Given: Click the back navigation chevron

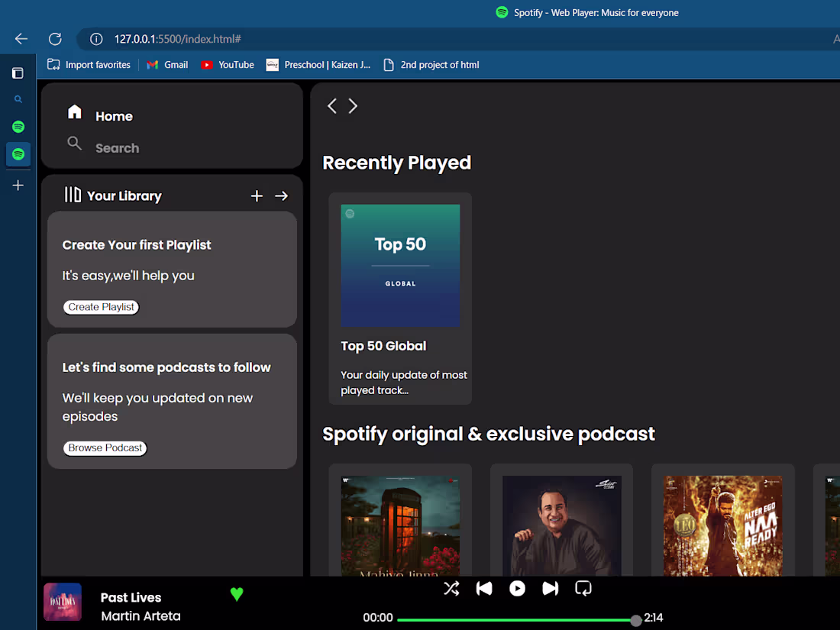Looking at the screenshot, I should [332, 106].
